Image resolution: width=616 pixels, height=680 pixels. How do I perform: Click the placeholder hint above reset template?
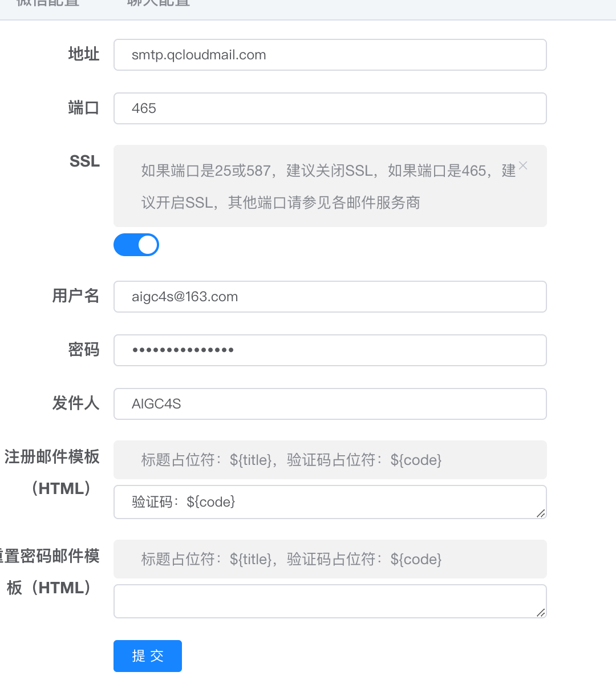[291, 559]
